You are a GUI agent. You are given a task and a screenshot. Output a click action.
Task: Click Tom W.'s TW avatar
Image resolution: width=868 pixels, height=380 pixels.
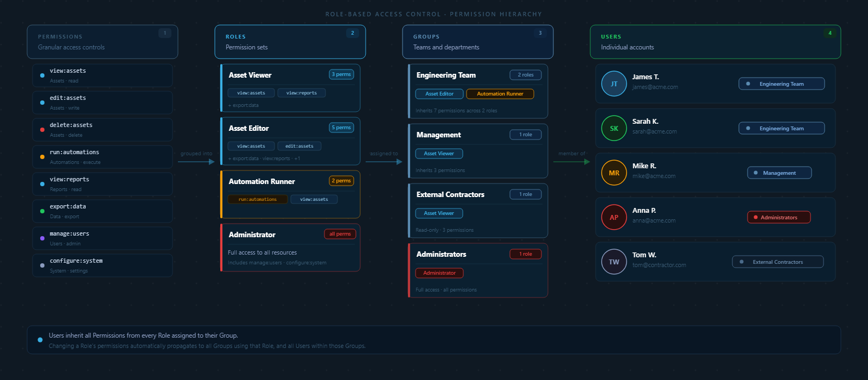pyautogui.click(x=614, y=262)
